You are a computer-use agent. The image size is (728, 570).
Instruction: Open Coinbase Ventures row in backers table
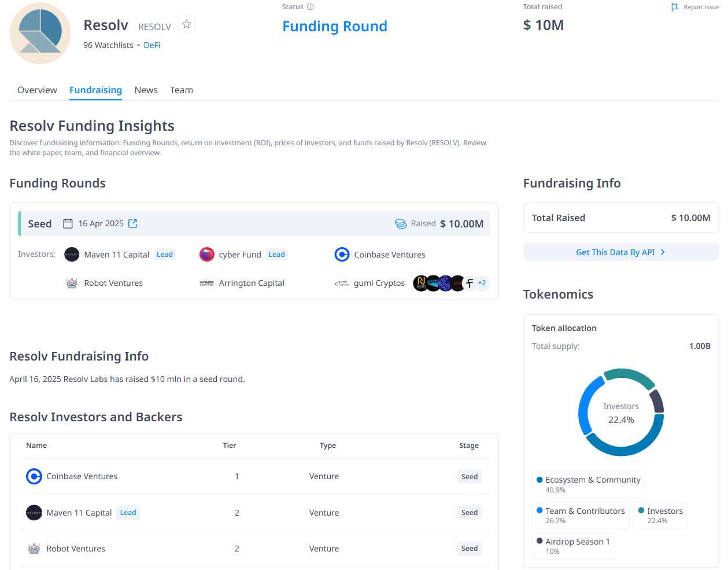pos(254,476)
